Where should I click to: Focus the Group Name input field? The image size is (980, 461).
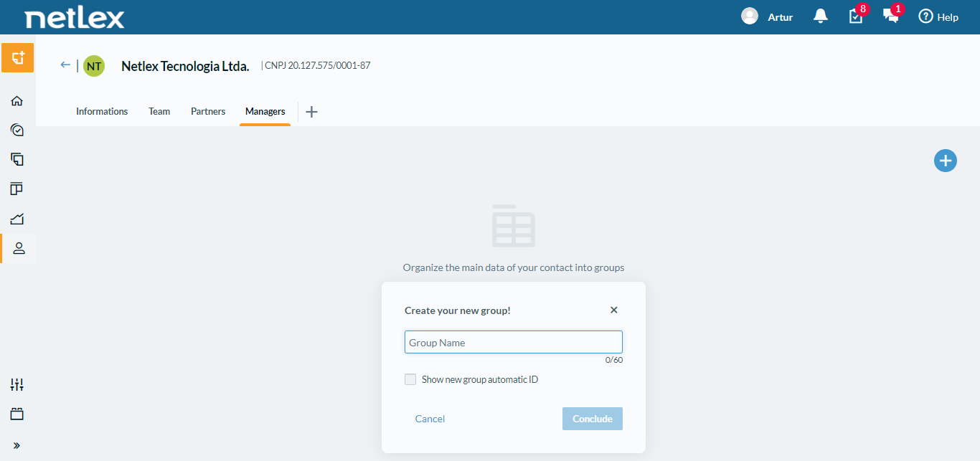point(514,342)
